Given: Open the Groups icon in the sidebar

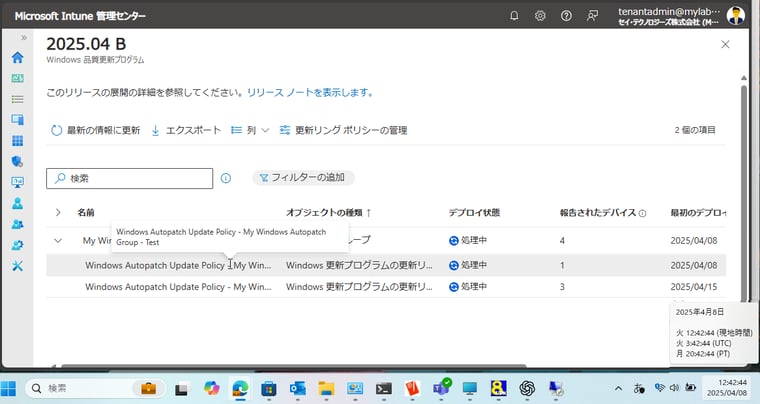Looking at the screenshot, I should pos(17,224).
